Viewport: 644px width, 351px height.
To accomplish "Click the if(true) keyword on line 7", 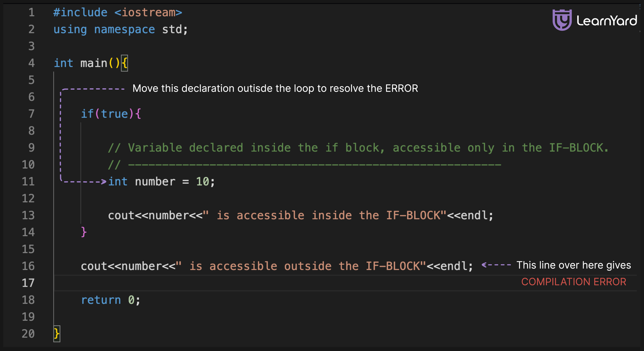I will pos(111,114).
